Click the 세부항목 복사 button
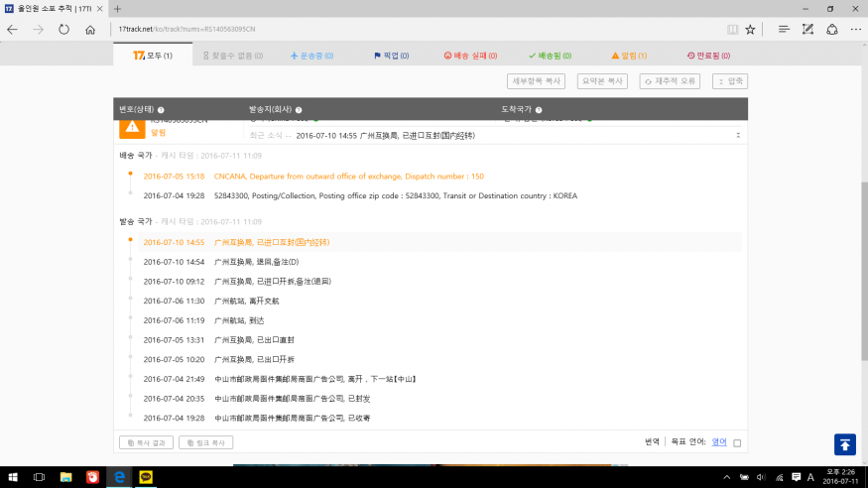Viewport: 868px width, 488px height. point(536,81)
